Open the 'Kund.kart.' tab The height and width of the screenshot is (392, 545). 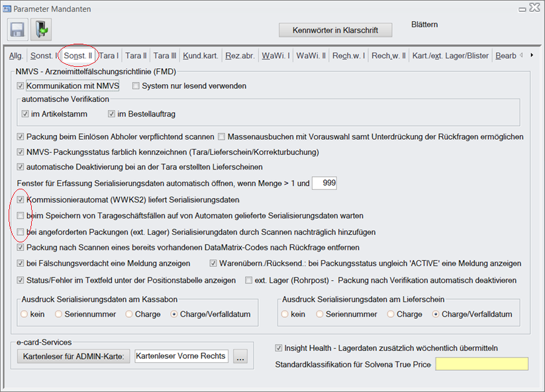201,56
